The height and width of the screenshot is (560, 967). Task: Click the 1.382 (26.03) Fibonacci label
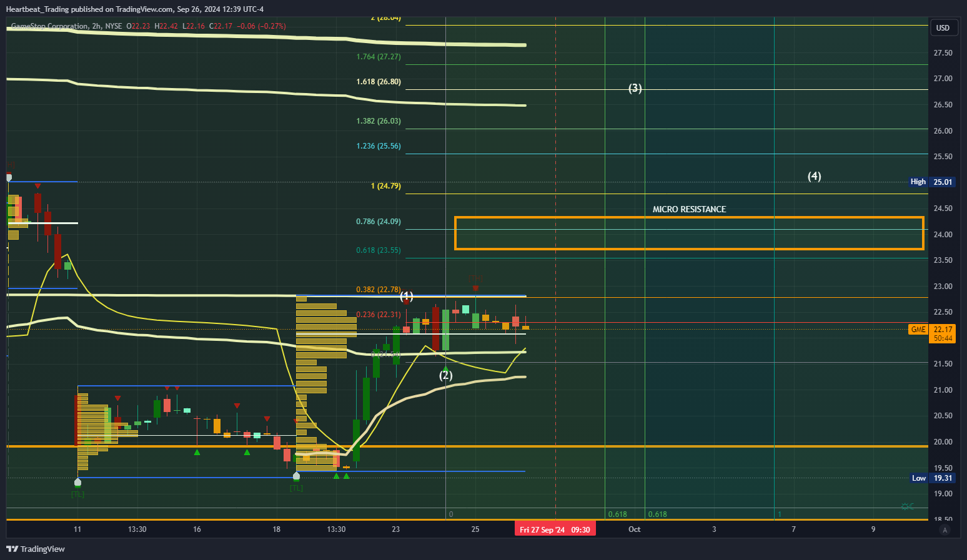tap(379, 121)
